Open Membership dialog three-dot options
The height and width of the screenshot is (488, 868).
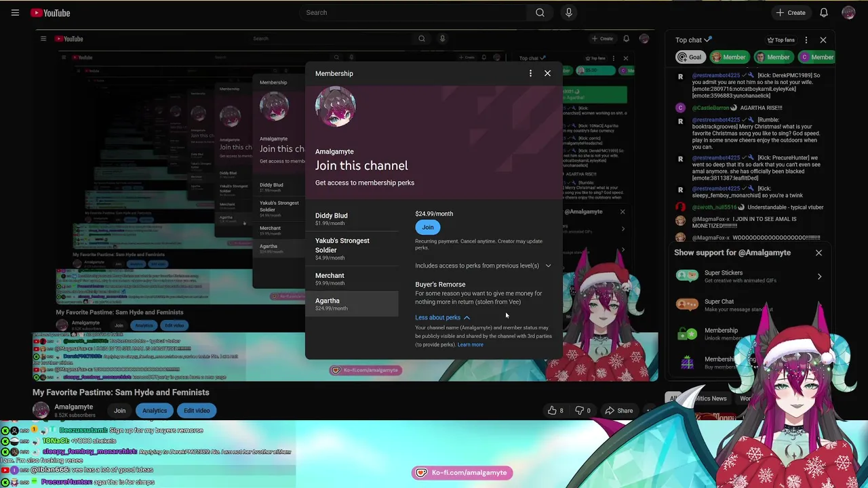[530, 73]
